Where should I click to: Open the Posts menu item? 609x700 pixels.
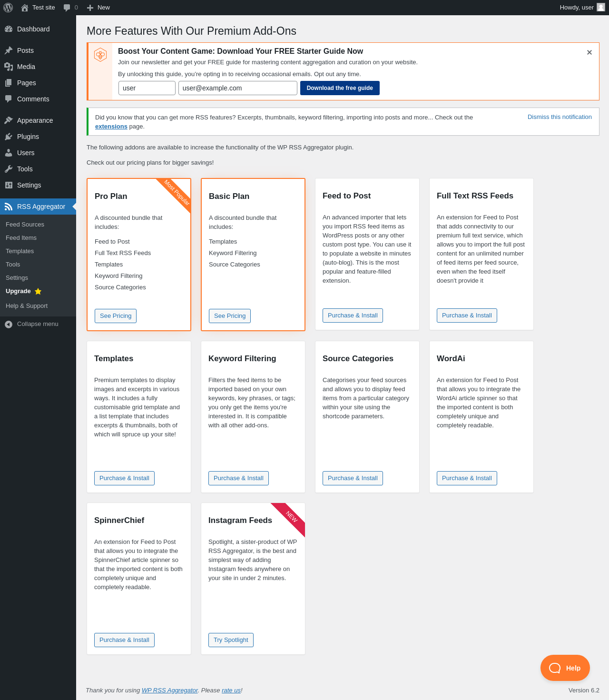click(x=38, y=50)
